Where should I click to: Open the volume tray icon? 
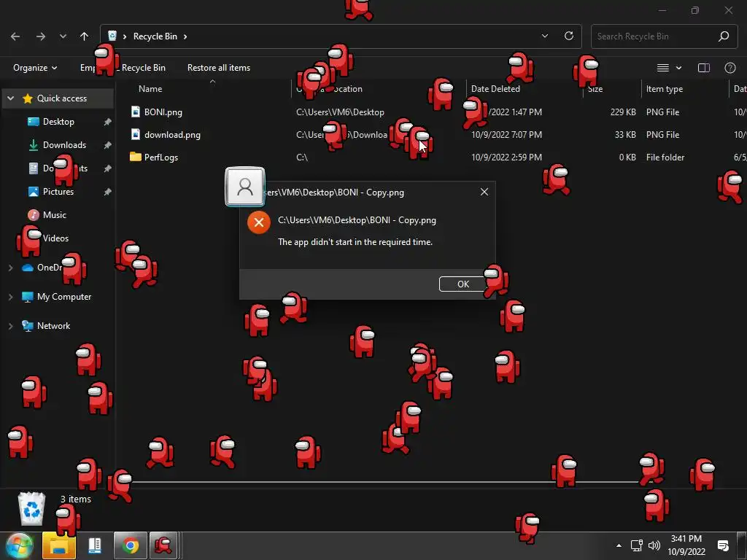pyautogui.click(x=654, y=545)
